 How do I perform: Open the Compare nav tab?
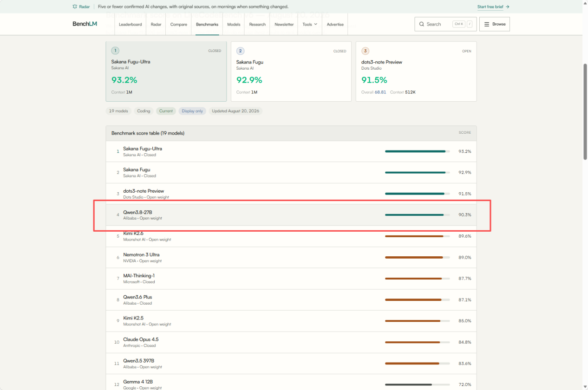point(179,24)
